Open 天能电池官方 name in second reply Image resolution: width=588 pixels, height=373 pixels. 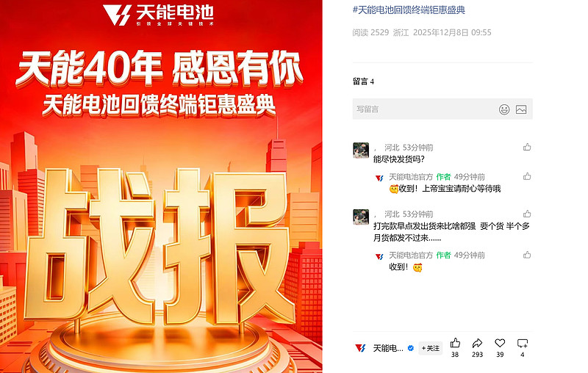[x=411, y=255]
